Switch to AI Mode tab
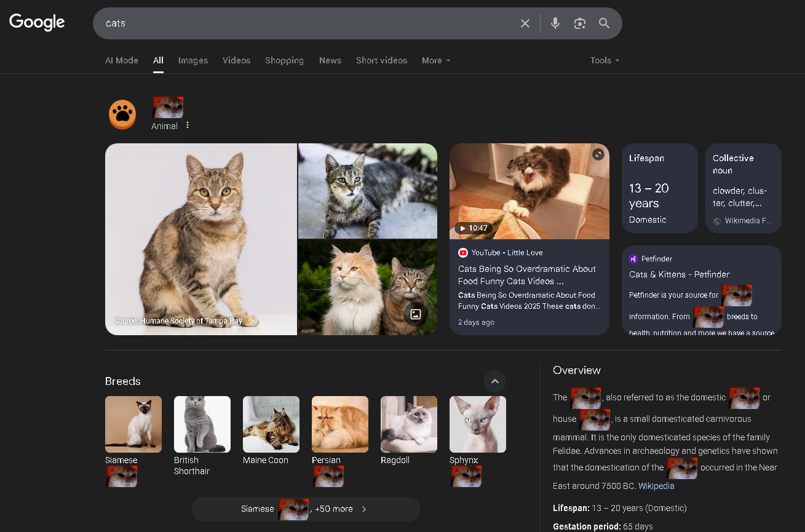805x532 pixels. (122, 60)
